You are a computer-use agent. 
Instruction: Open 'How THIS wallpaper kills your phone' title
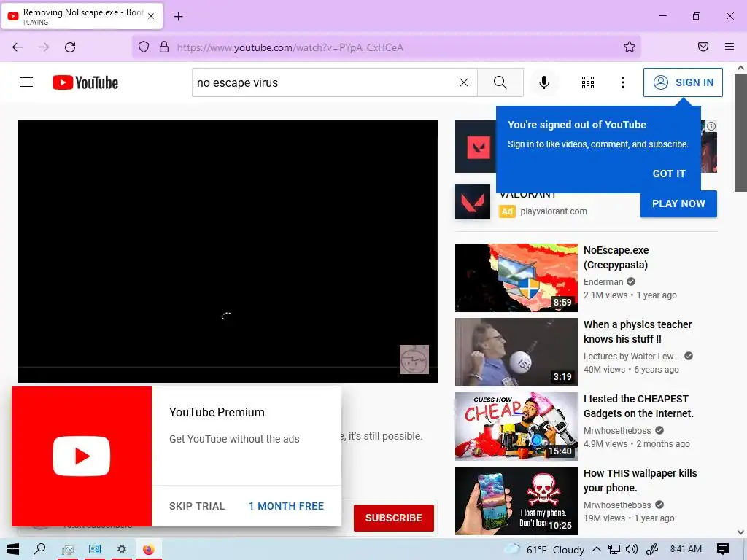(x=640, y=480)
